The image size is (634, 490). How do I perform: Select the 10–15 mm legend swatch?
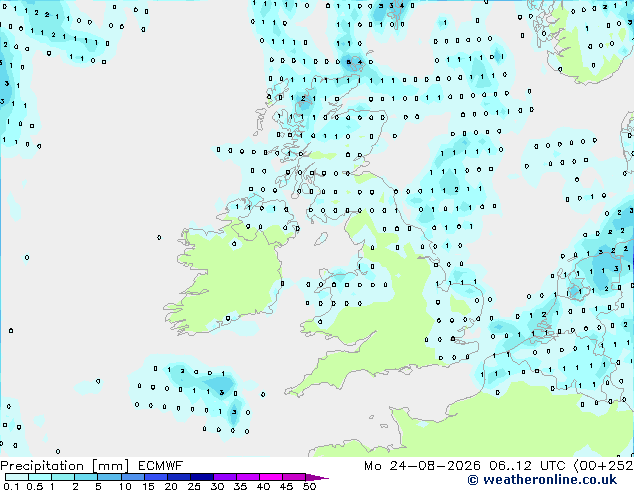coord(132,477)
